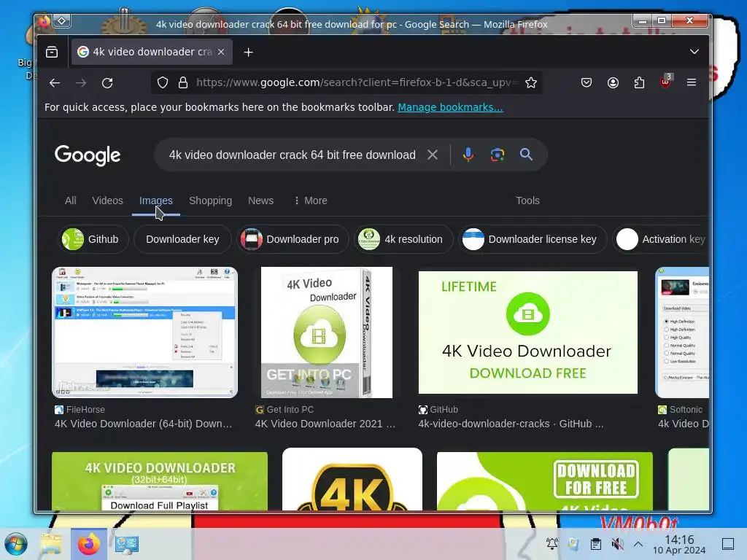Unmute the volume tray icon
The image size is (747, 560).
point(617,544)
